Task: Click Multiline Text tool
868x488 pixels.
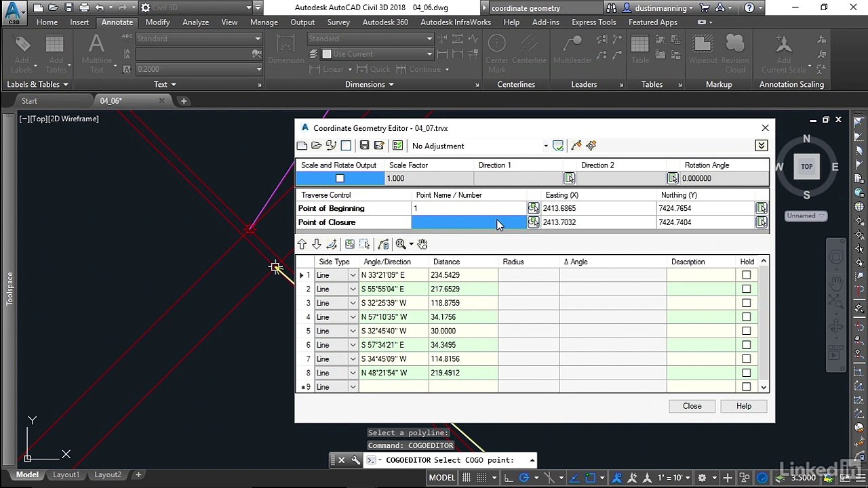Action: (x=97, y=54)
